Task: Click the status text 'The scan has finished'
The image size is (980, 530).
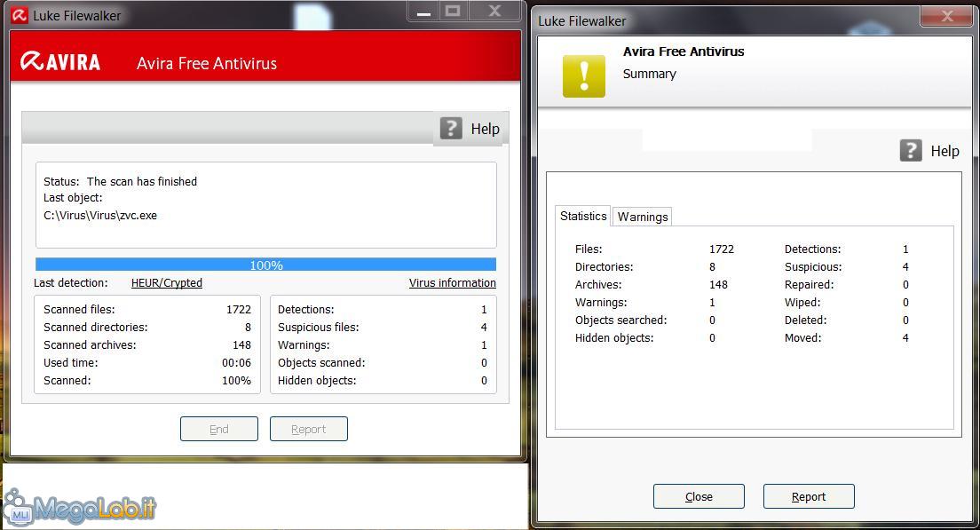Action: pyautogui.click(x=142, y=181)
